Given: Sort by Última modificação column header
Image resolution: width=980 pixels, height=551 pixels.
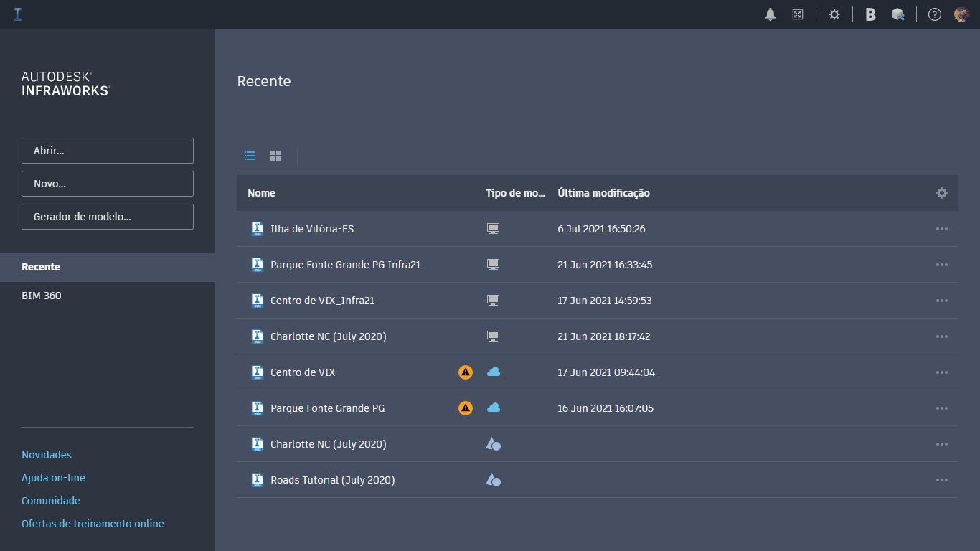Looking at the screenshot, I should [x=603, y=193].
